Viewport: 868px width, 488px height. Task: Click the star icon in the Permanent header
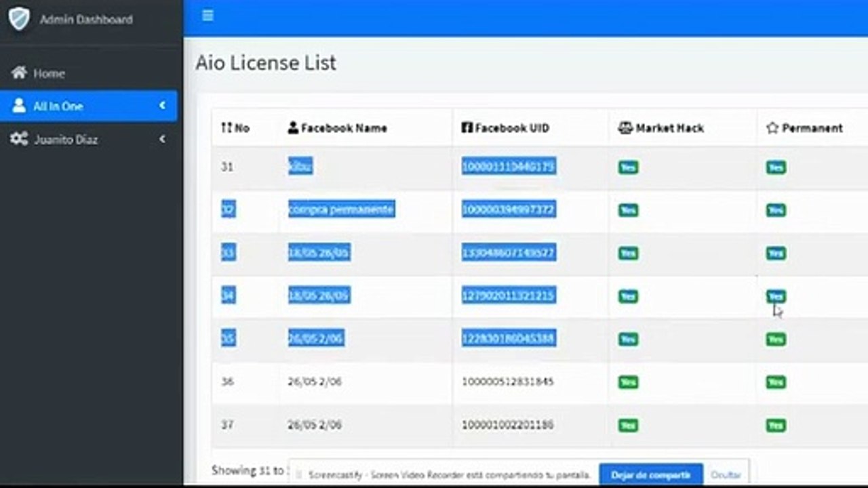click(x=772, y=127)
